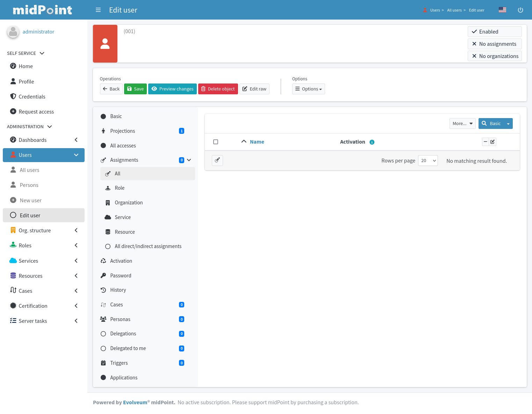Select the Password menu item
This screenshot has width=532, height=414.
[121, 276]
